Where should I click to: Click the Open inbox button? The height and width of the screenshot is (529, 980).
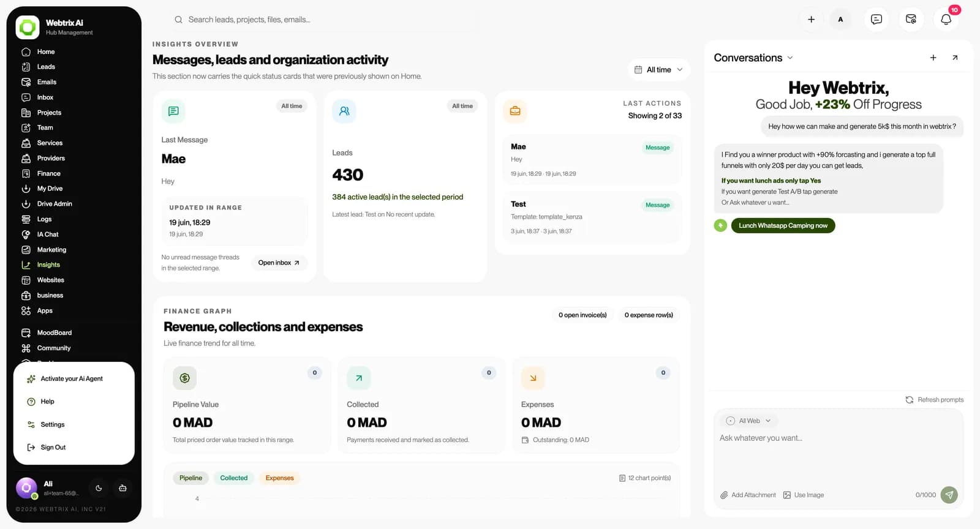[x=279, y=263]
